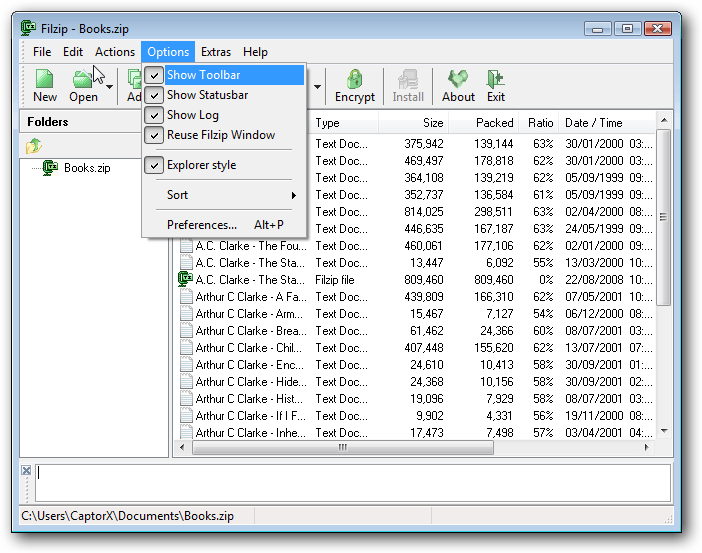The height and width of the screenshot is (553, 702).
Task: Click the packed value 298,511
Action: [x=493, y=212]
